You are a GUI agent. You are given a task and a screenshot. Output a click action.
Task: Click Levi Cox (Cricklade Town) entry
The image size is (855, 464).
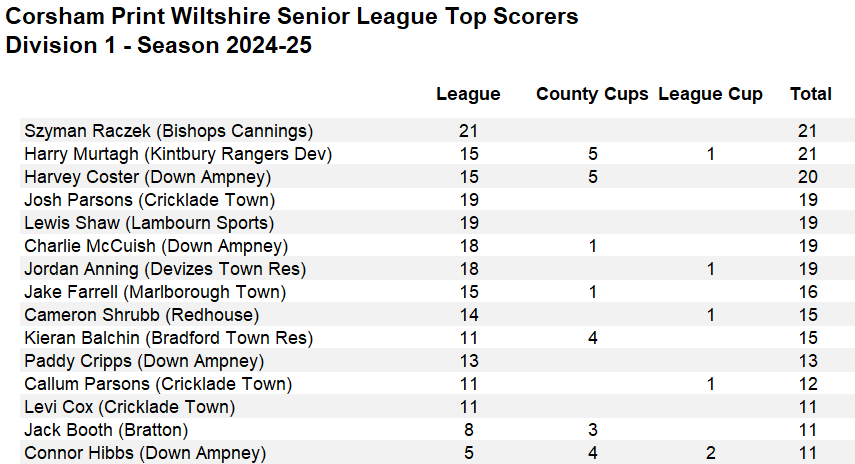coord(130,407)
